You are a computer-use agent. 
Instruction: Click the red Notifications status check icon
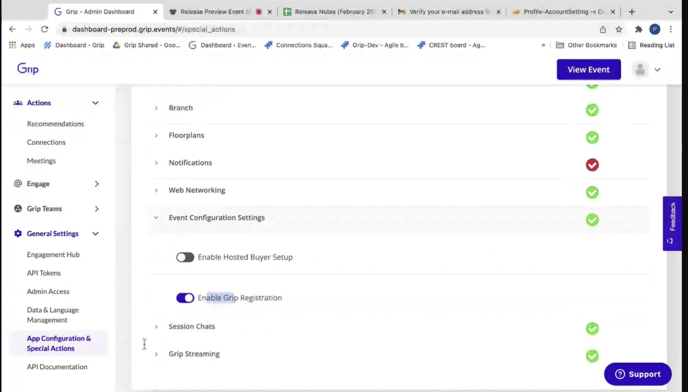pos(592,165)
